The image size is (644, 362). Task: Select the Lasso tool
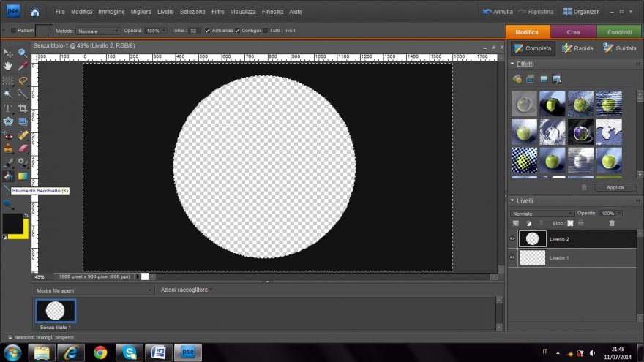(23, 80)
